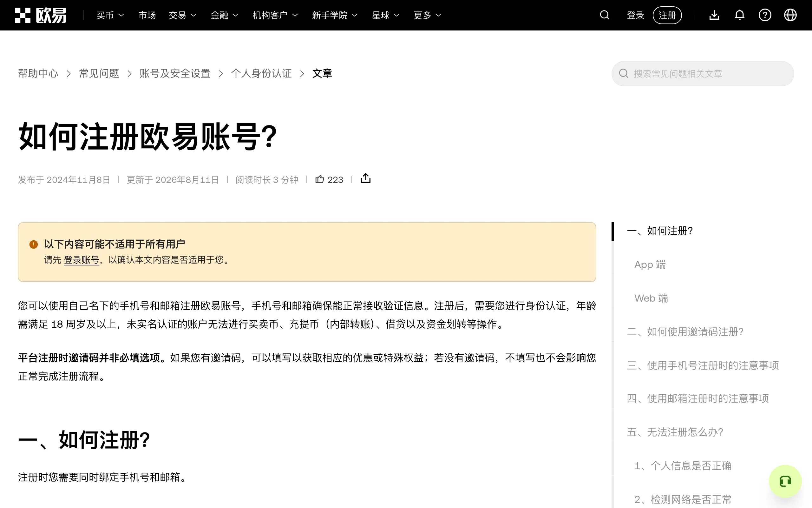Viewport: 812px width, 508px height.
Task: Click the 登录账号 link in the notice banner
Action: 82,260
